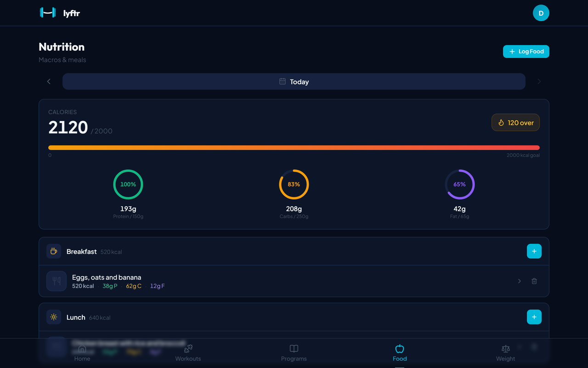Go to the next day arrow

pyautogui.click(x=539, y=81)
